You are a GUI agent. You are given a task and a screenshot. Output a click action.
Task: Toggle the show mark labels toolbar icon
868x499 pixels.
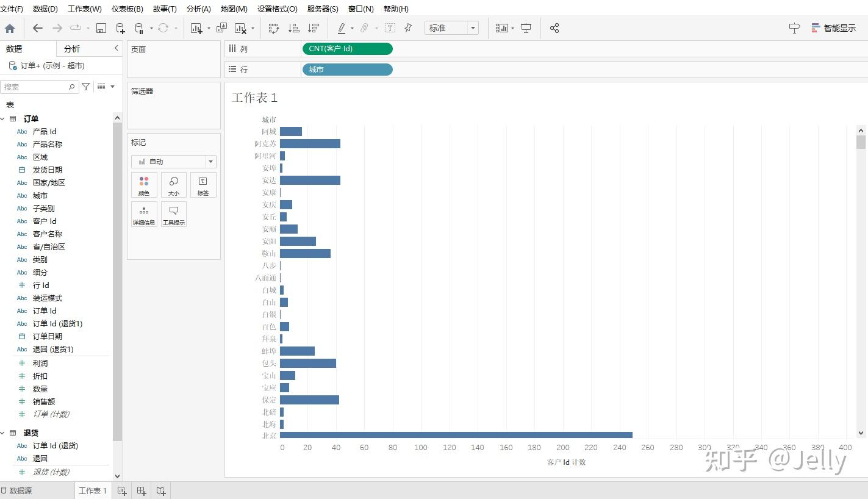390,28
